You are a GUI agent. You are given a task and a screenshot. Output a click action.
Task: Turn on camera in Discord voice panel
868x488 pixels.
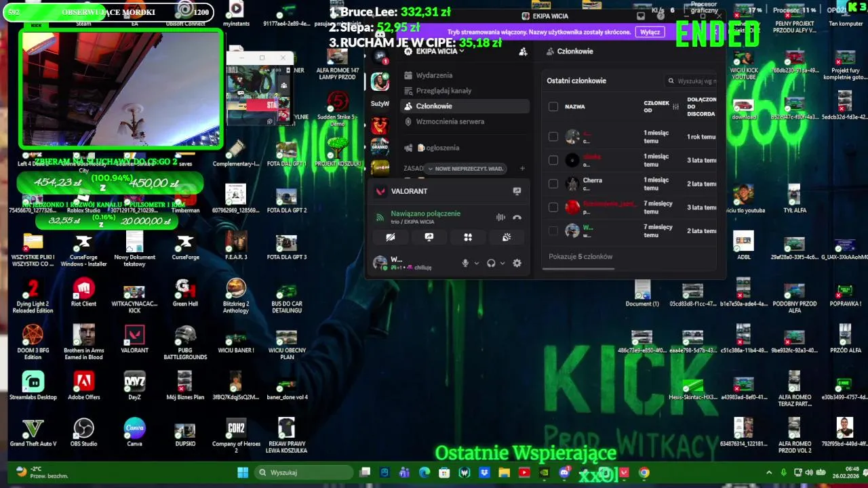[390, 237]
